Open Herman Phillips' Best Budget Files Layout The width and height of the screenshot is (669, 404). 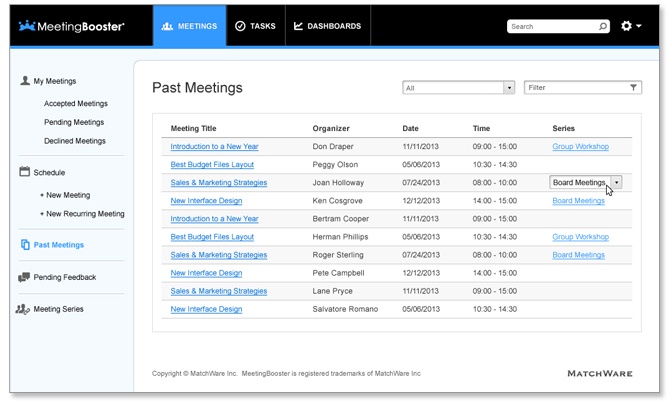pos(212,237)
